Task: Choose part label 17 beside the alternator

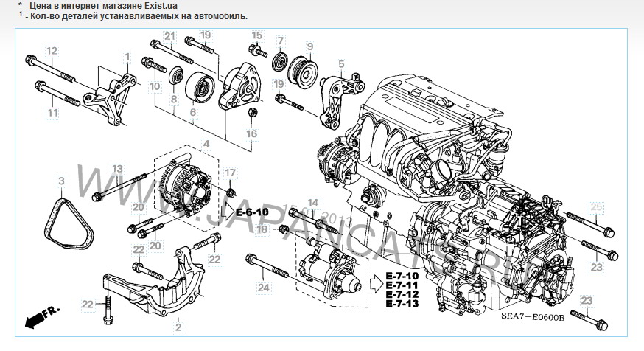Action: point(230,173)
